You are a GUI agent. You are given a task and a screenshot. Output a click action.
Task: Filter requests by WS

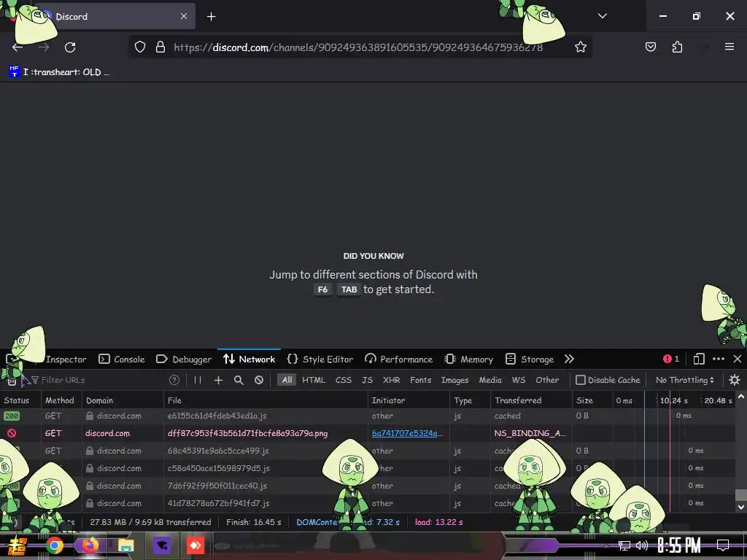[519, 380]
